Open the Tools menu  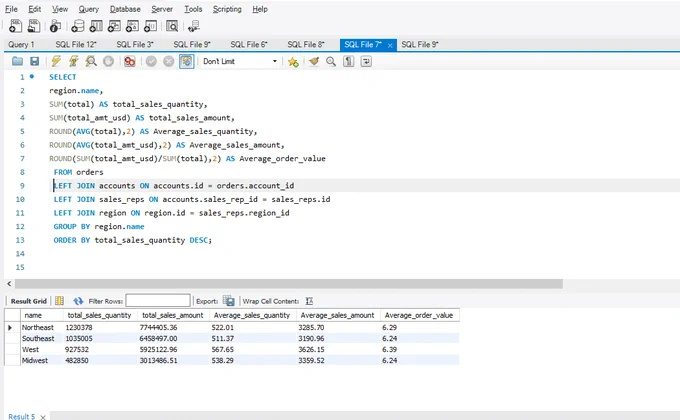193,9
